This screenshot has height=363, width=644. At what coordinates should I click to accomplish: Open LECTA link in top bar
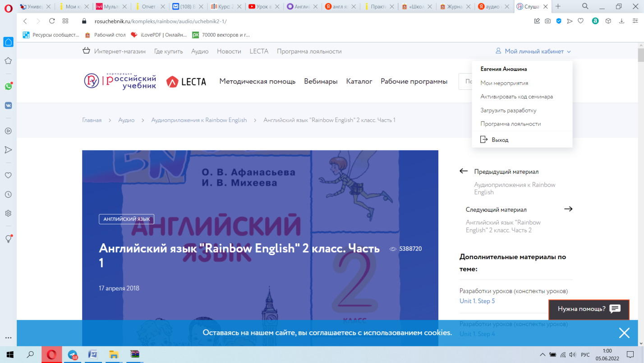click(259, 51)
